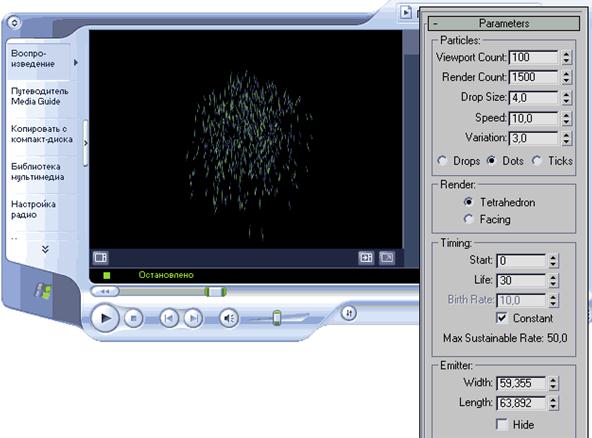Open Библиотека мультимедиа tab
592x438 pixels.
[37, 172]
